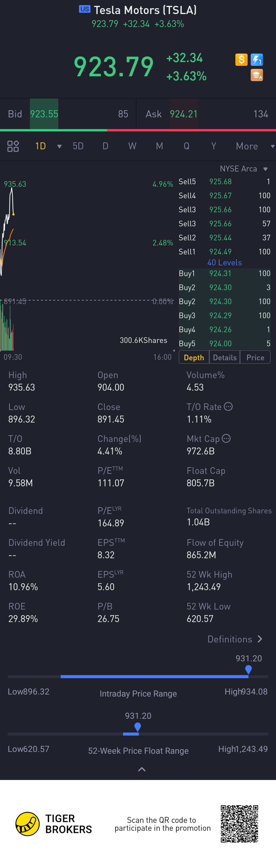
Task: Switch to the Y yearly chart
Action: (x=214, y=146)
